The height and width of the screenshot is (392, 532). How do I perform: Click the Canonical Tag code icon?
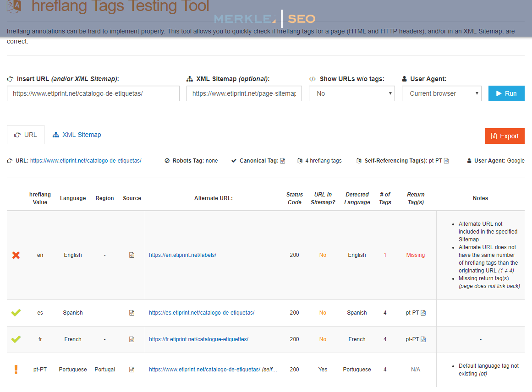click(x=283, y=161)
